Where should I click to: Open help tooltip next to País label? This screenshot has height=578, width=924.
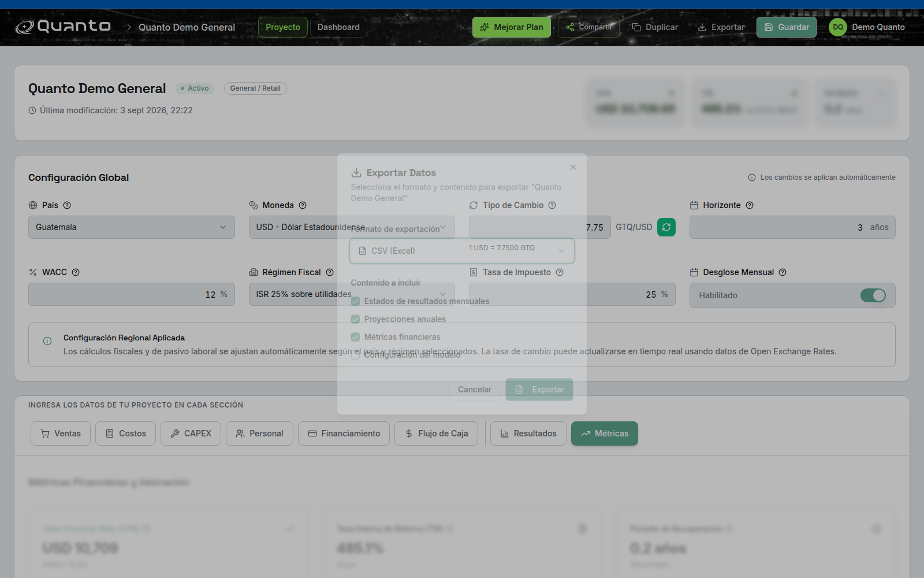tap(67, 205)
